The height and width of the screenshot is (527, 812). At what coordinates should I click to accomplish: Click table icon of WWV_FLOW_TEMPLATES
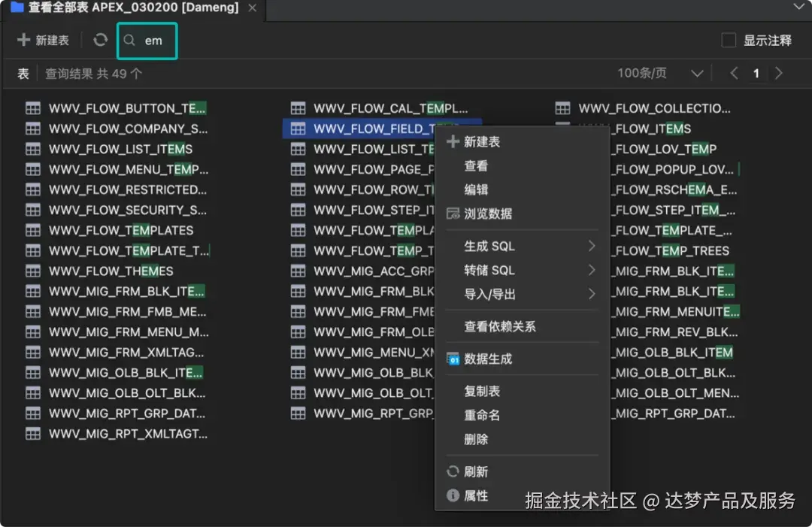33,230
